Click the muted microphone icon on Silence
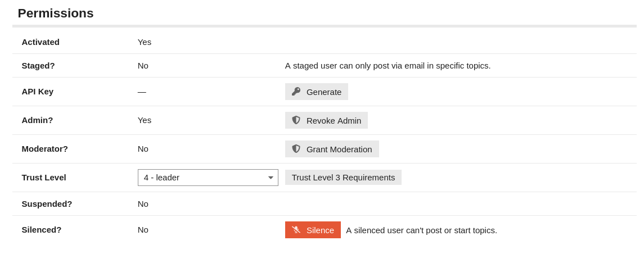Viewport: 644px width, 254px height. tap(296, 230)
